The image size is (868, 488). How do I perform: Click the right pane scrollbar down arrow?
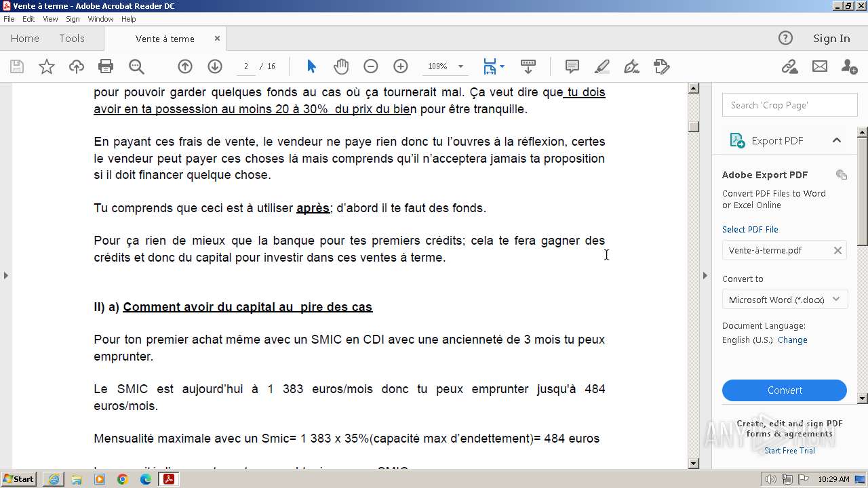[863, 399]
